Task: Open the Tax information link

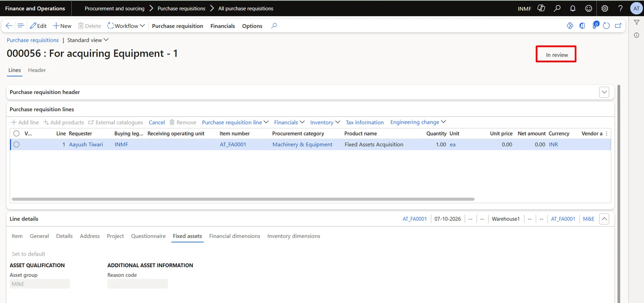Action: pos(365,122)
